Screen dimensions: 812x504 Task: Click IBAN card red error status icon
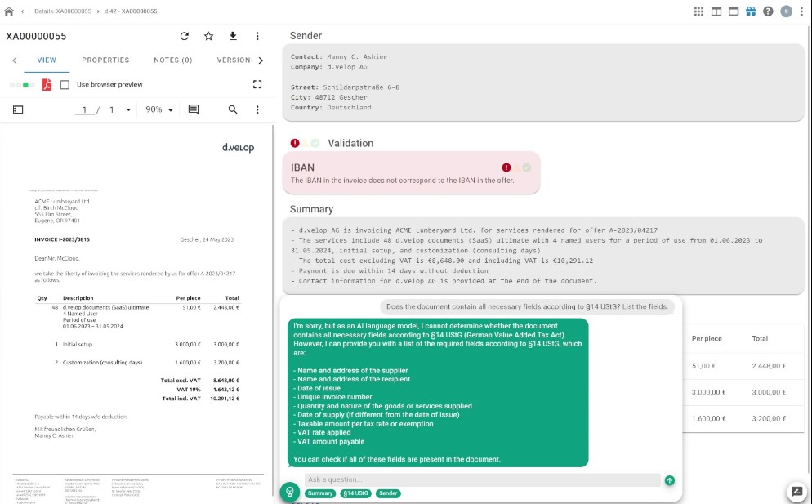506,167
